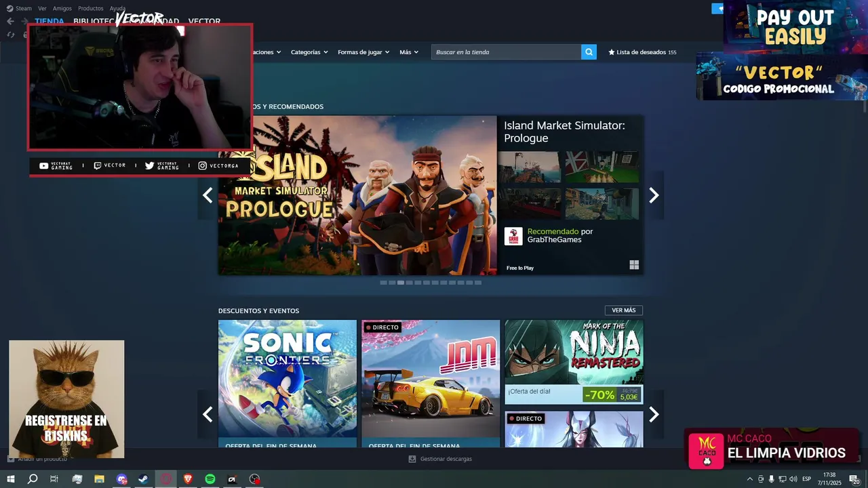This screenshot has height=488, width=868.
Task: Open Task View on the taskbar
Action: [54, 479]
